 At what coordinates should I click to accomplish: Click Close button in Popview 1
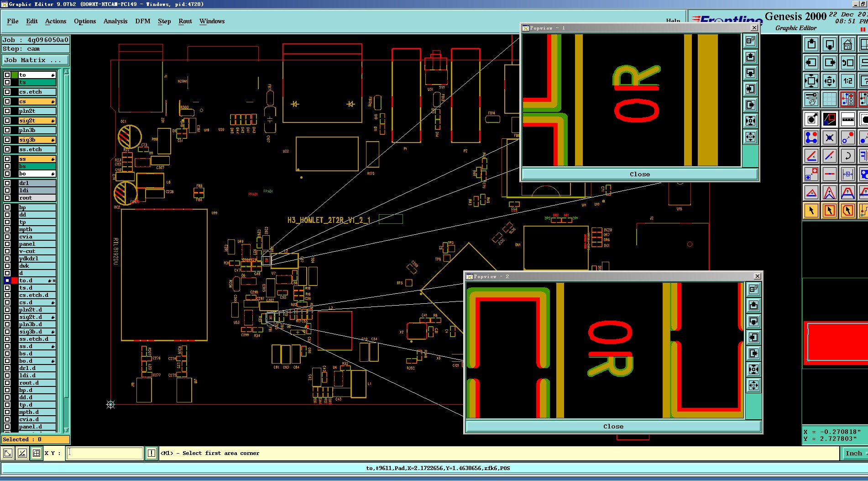click(640, 174)
